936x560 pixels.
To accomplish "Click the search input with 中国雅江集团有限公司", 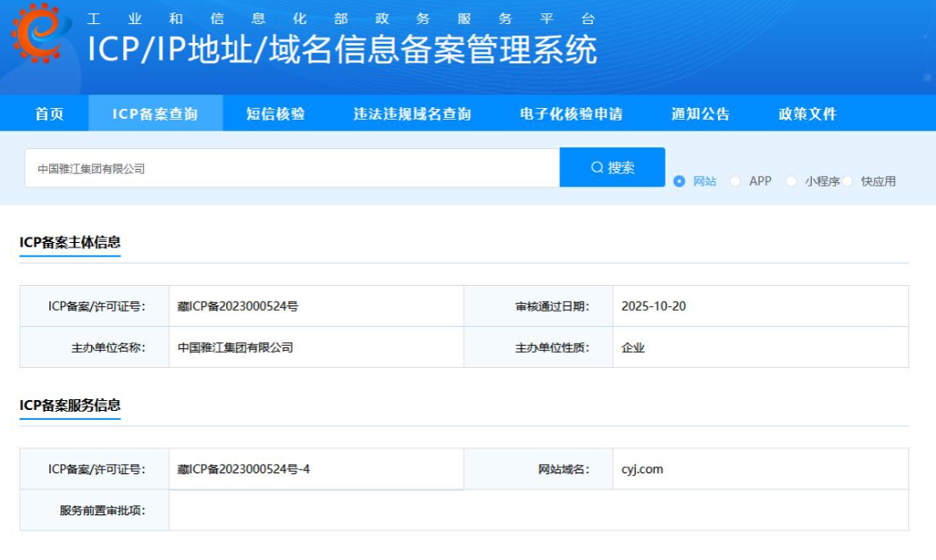I will click(291, 168).
